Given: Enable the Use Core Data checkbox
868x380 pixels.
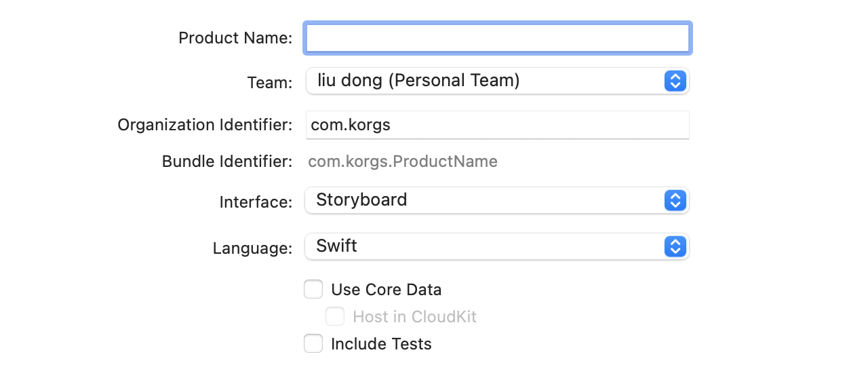Looking at the screenshot, I should (313, 290).
